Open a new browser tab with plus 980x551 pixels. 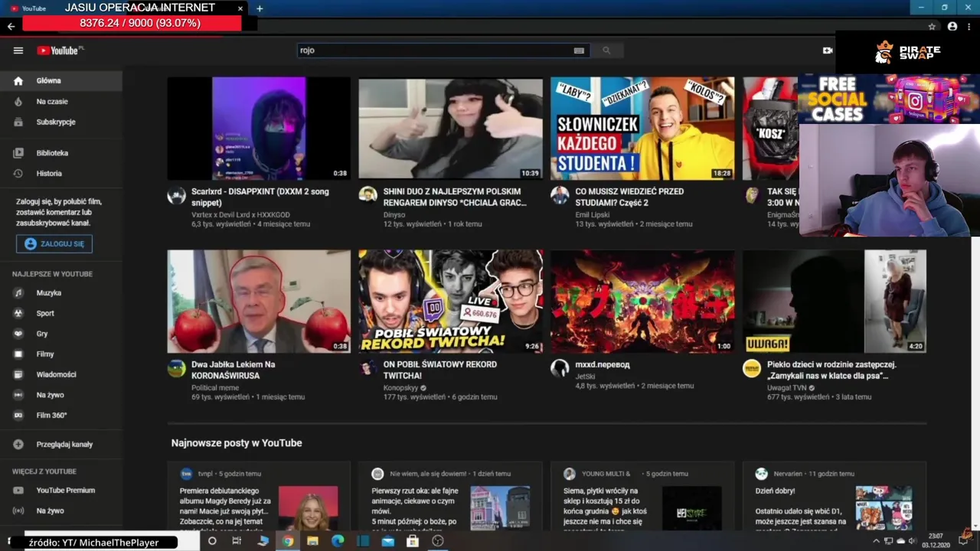[x=260, y=8]
